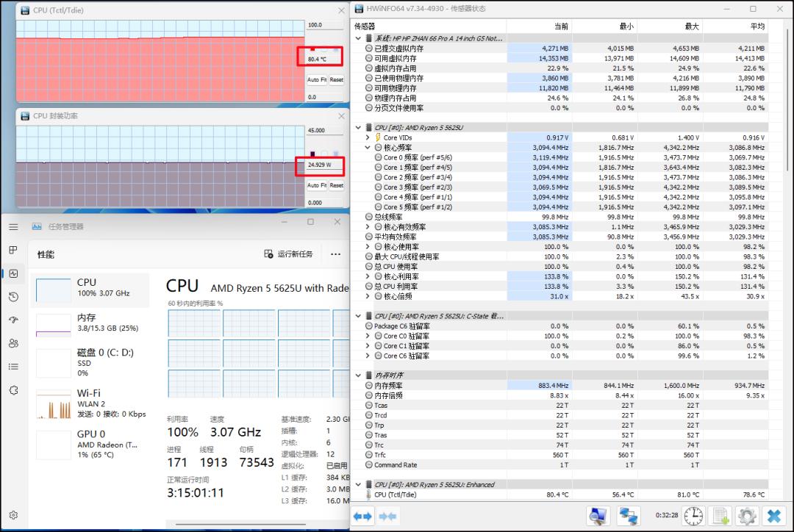Select Performance view in Task Manager sidebar
This screenshot has width=794, height=532.
(x=13, y=274)
